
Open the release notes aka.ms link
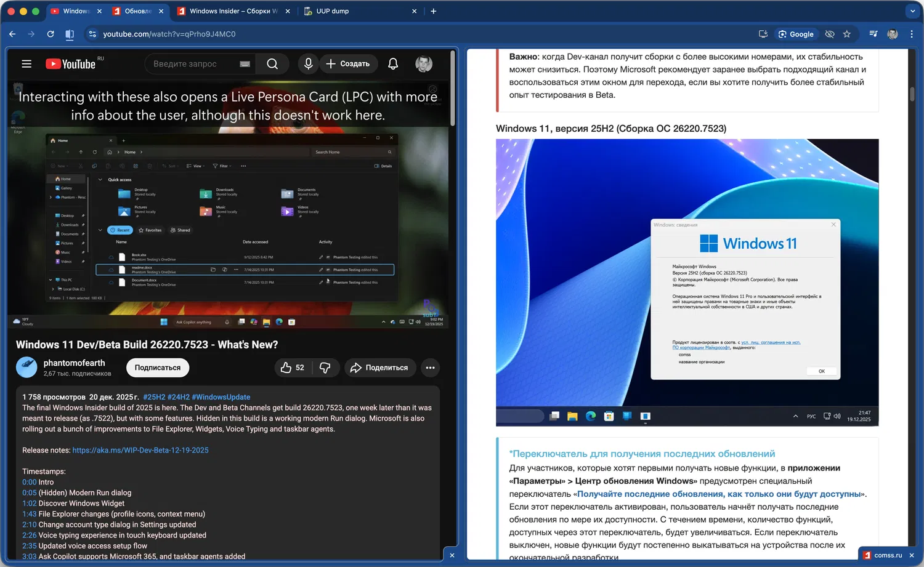140,450
